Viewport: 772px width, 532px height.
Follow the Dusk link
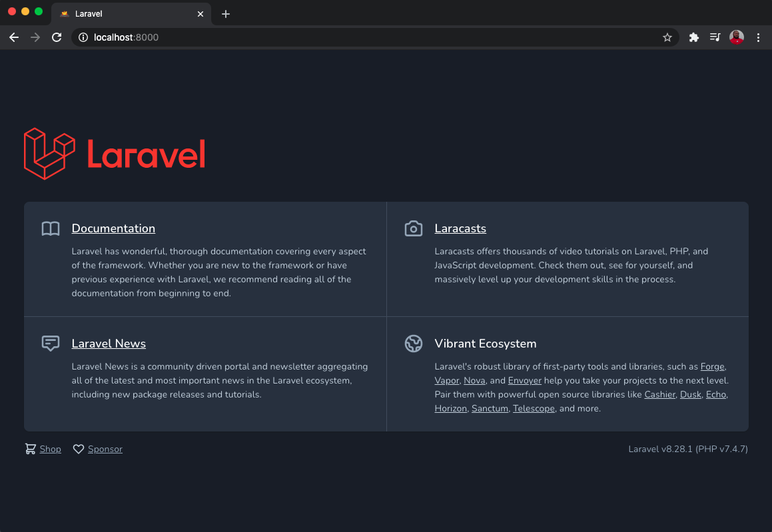(691, 395)
